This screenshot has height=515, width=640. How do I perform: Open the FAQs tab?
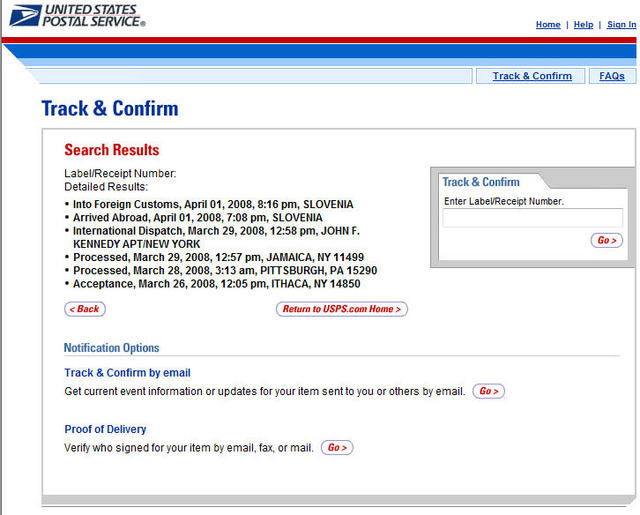611,76
